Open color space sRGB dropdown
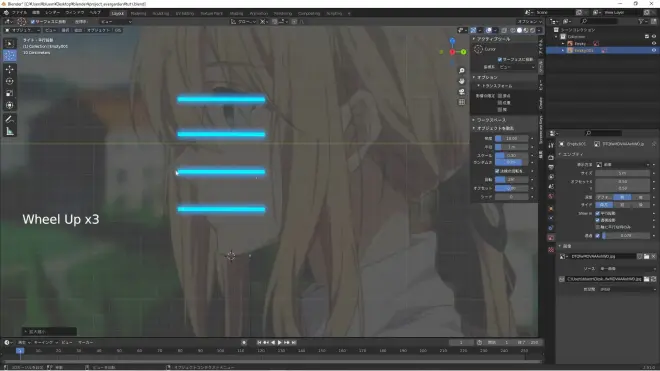 tap(627, 289)
